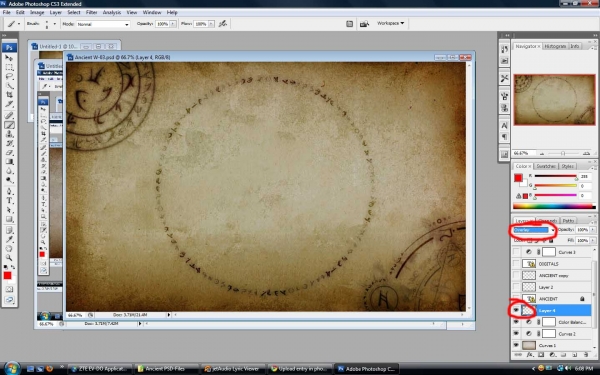Toggle airbrush option in options bar

point(223,24)
